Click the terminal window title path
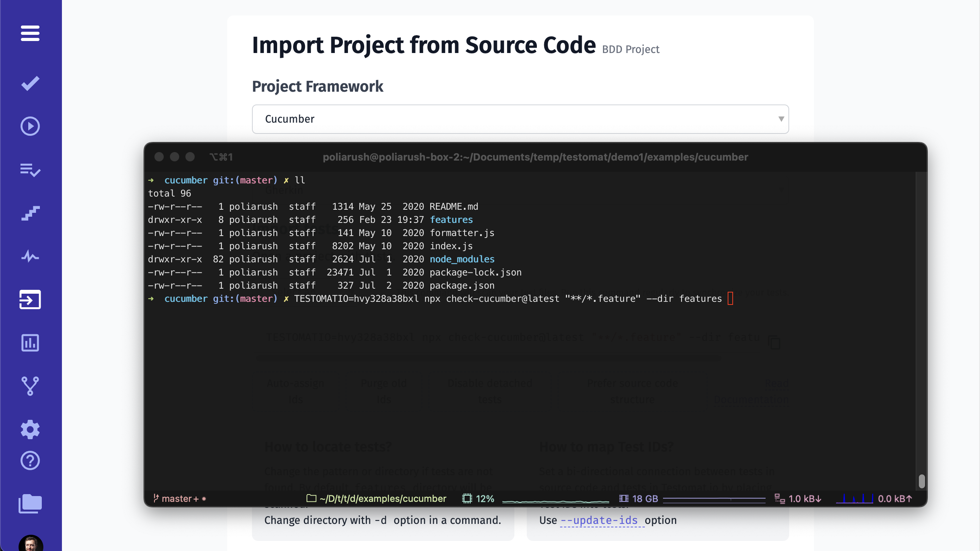 [x=535, y=157]
